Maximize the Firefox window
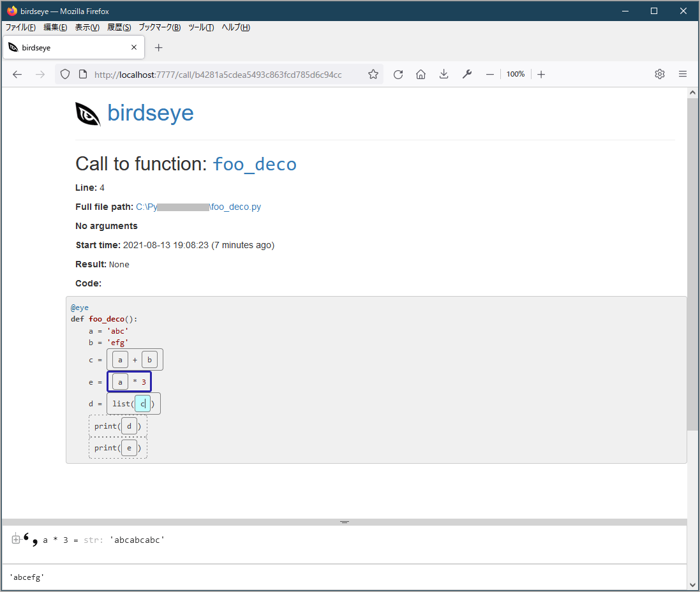700x592 pixels. [x=654, y=11]
